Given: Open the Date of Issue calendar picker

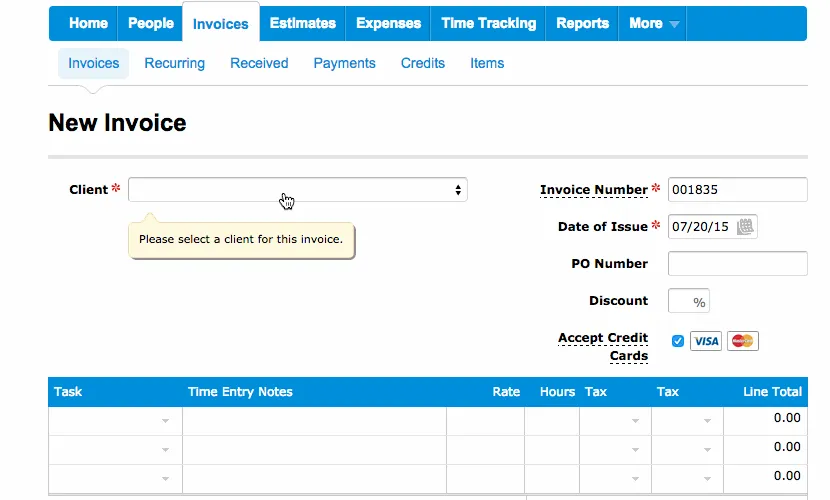Looking at the screenshot, I should [x=745, y=227].
